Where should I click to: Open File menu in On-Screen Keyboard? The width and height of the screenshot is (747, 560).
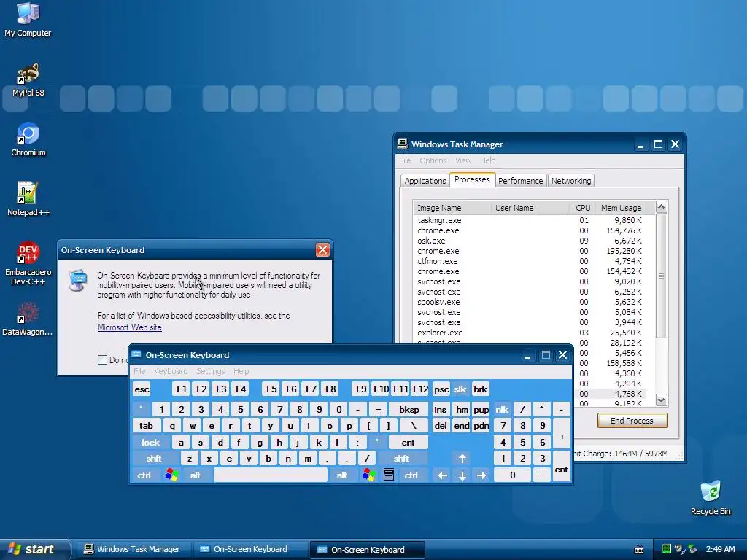click(139, 371)
